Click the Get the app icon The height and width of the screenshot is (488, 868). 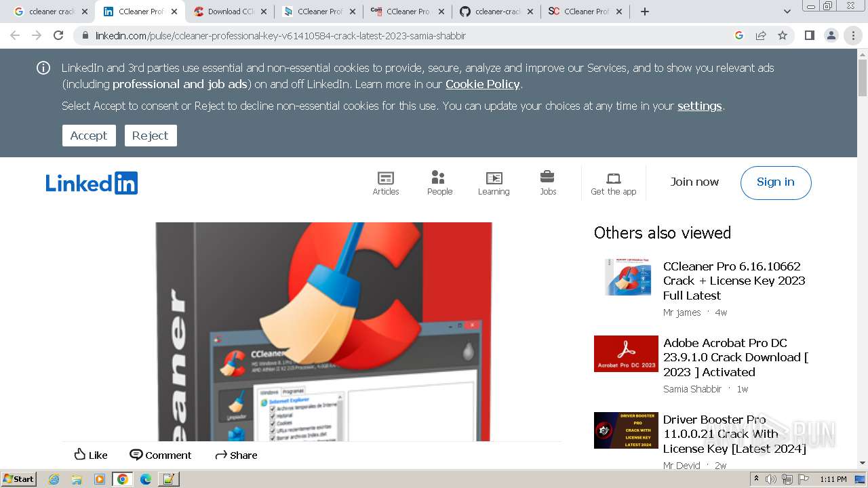(614, 183)
